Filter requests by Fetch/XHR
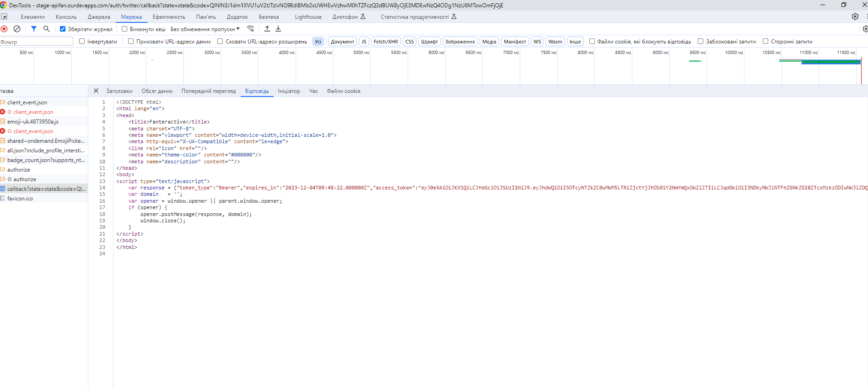This screenshot has width=868, height=388. tap(386, 42)
